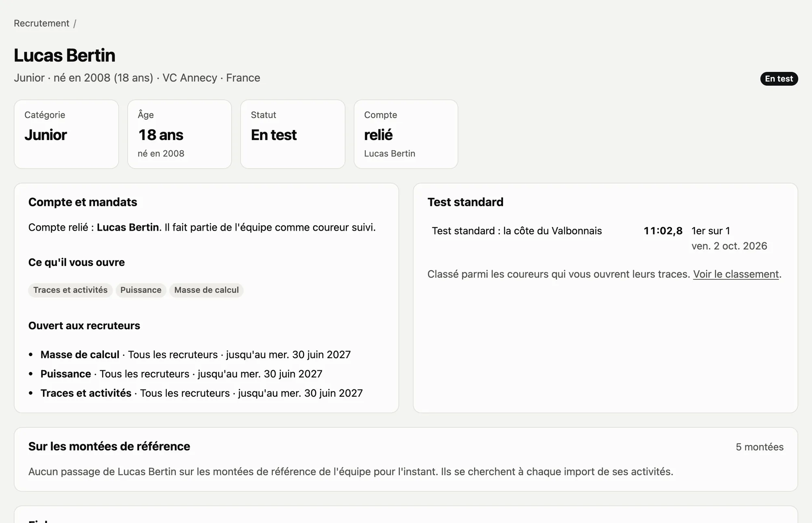
Task: Select the Lucas Bertin page heading
Action: click(x=65, y=55)
